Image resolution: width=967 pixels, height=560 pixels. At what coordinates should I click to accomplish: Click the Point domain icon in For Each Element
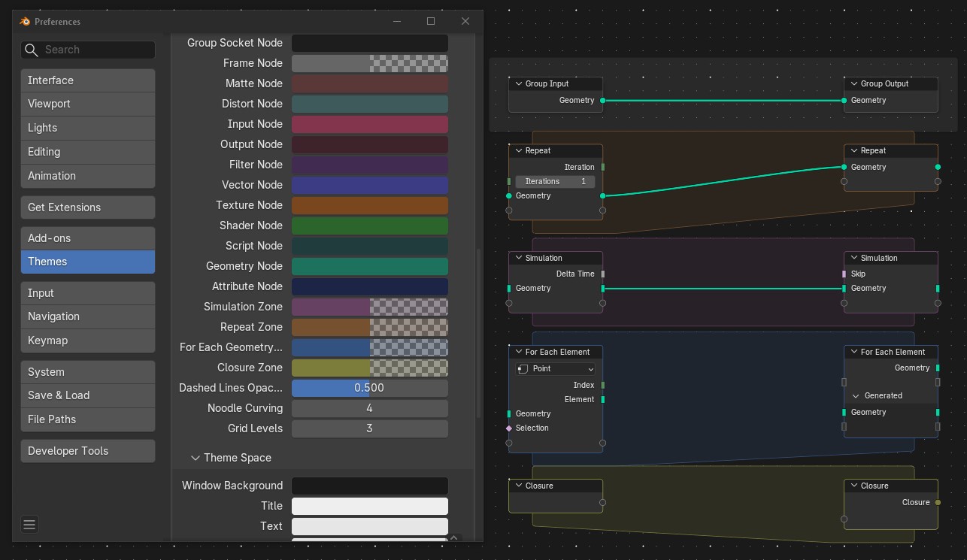(523, 369)
